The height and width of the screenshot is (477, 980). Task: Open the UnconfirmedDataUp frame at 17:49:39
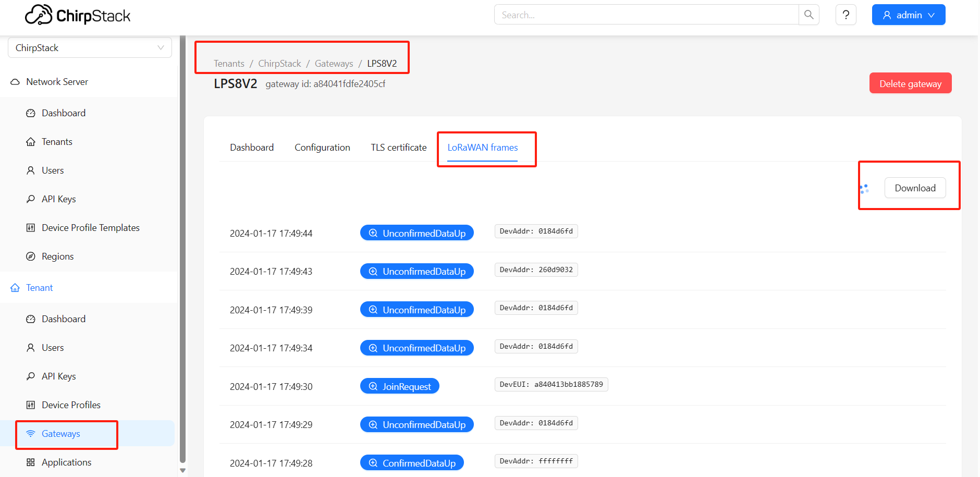[x=417, y=310]
